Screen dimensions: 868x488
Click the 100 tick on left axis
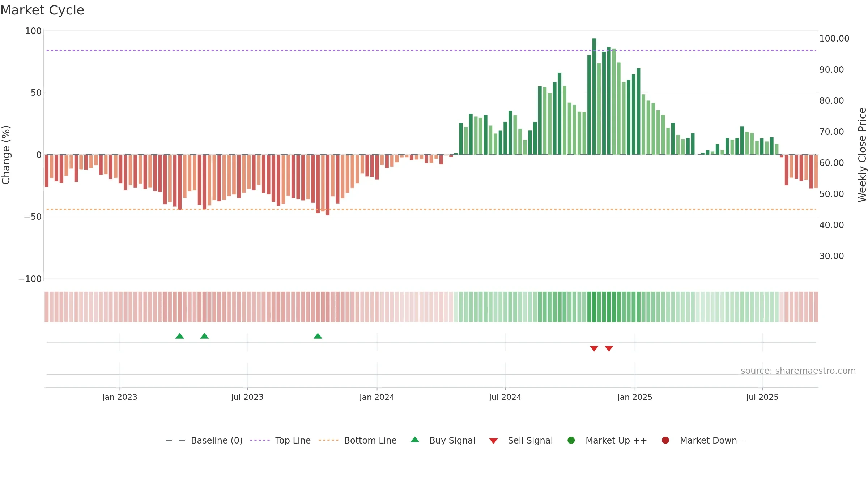pyautogui.click(x=33, y=31)
